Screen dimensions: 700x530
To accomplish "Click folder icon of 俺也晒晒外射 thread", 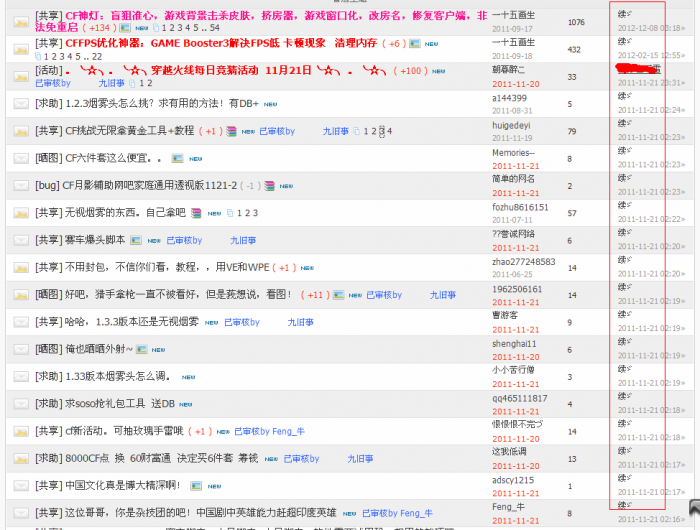I will click(21, 350).
